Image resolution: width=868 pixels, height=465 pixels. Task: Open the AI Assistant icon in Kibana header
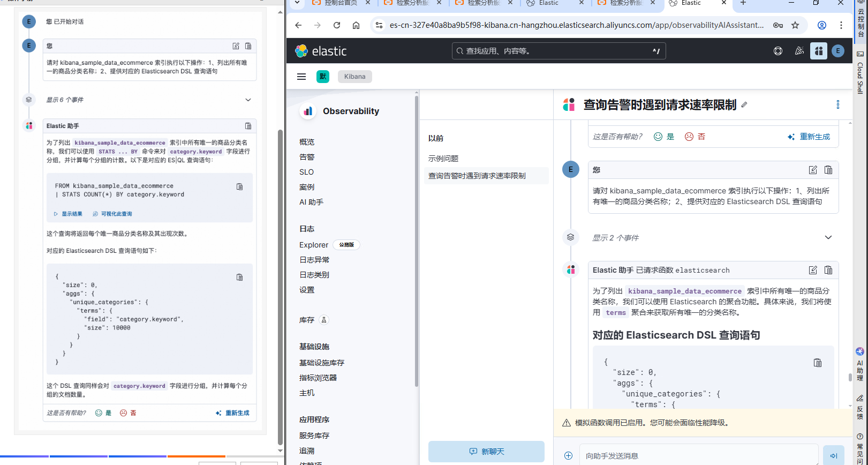pos(819,51)
